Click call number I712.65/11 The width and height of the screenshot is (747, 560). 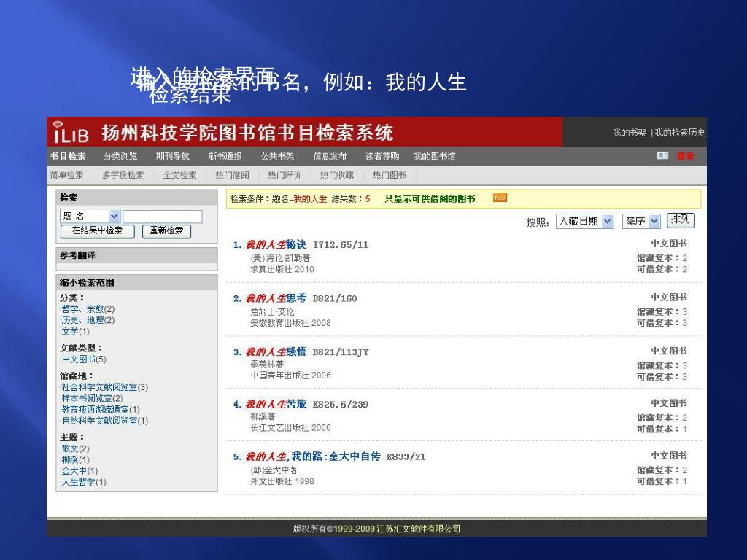pos(341,245)
